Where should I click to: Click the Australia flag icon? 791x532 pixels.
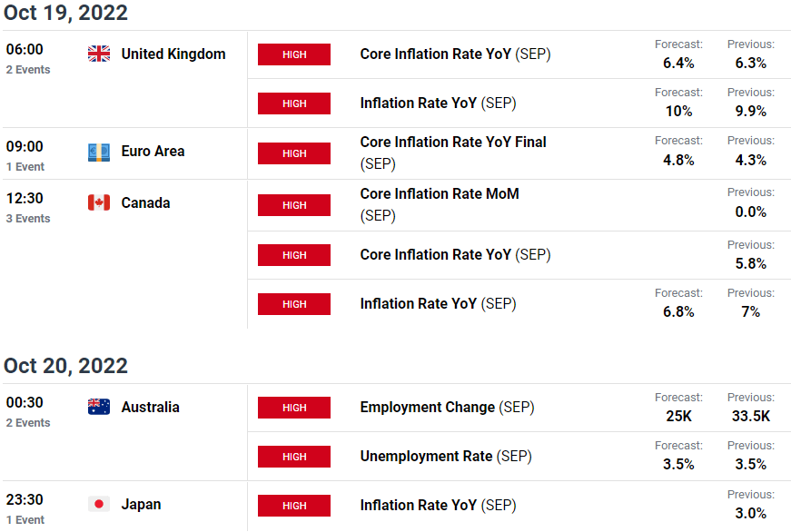[99, 407]
